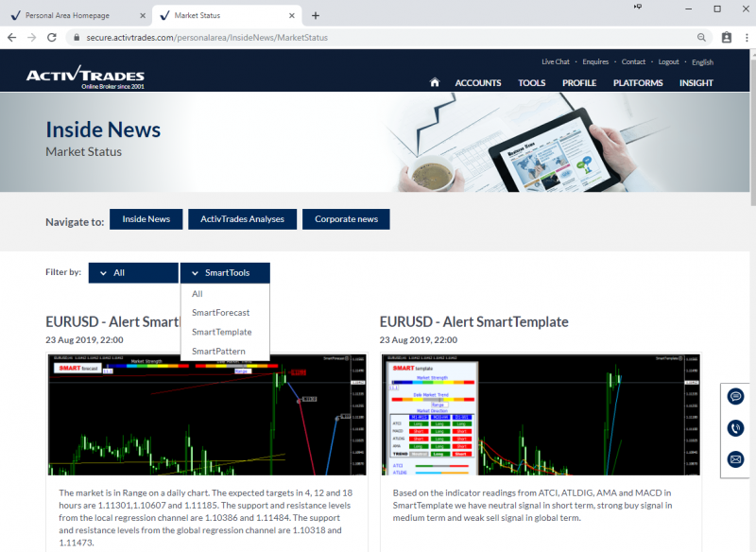Open the browser profile icon
Screen dimensions: 756x552
click(x=727, y=38)
